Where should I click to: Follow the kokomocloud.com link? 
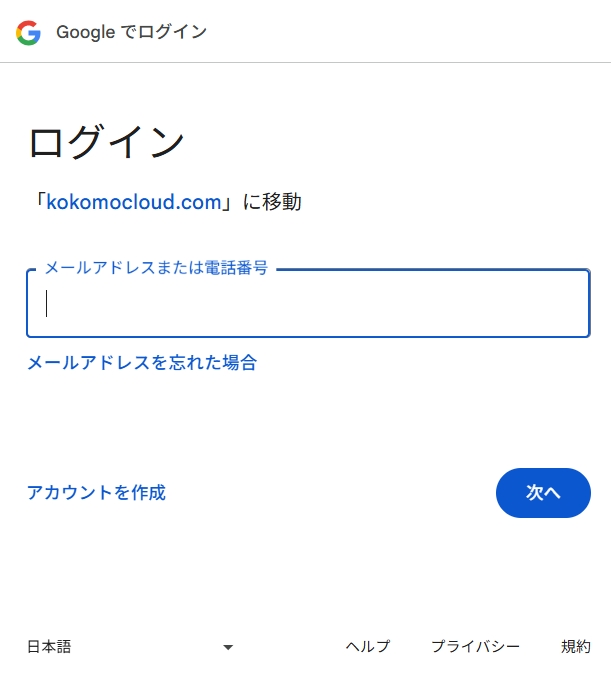[x=134, y=202]
